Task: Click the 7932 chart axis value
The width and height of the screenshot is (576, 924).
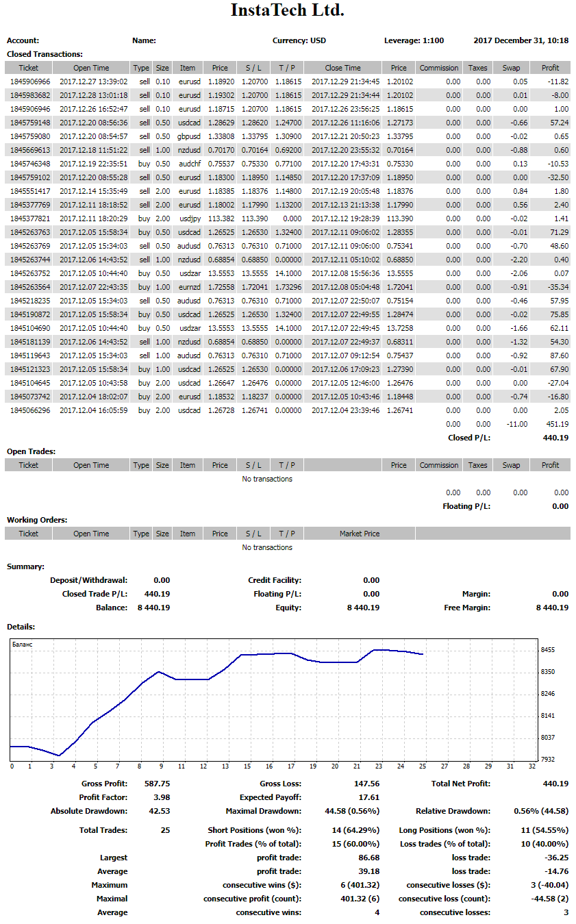Action: coord(548,760)
